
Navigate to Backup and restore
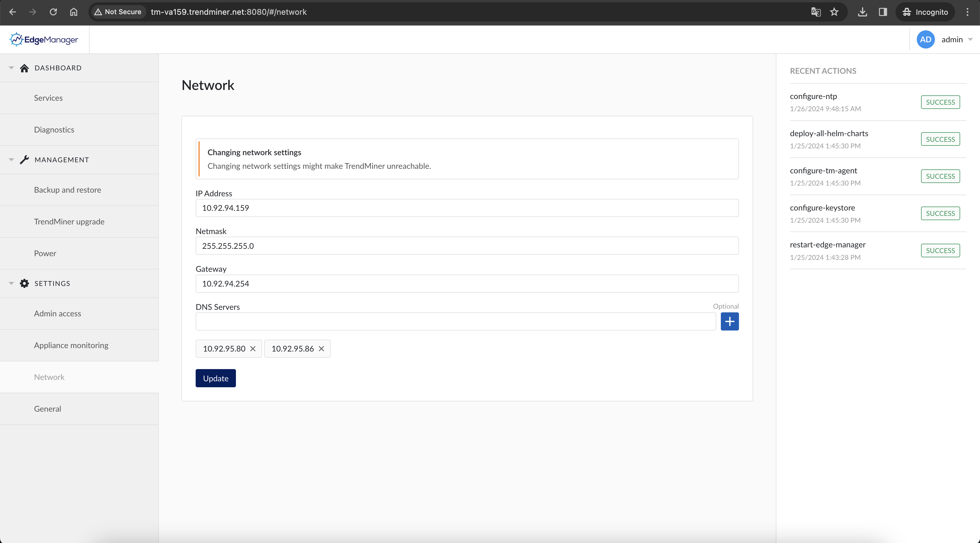click(67, 190)
